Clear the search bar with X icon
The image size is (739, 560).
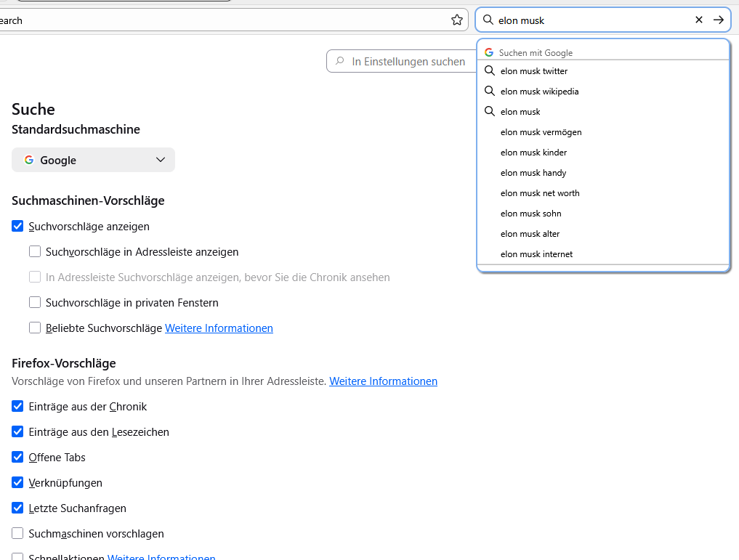point(699,20)
